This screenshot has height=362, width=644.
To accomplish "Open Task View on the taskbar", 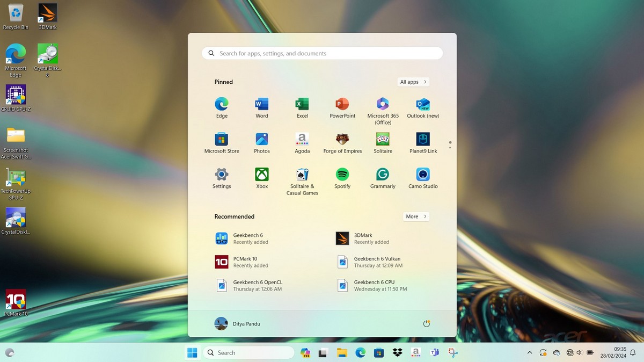I will click(x=323, y=353).
